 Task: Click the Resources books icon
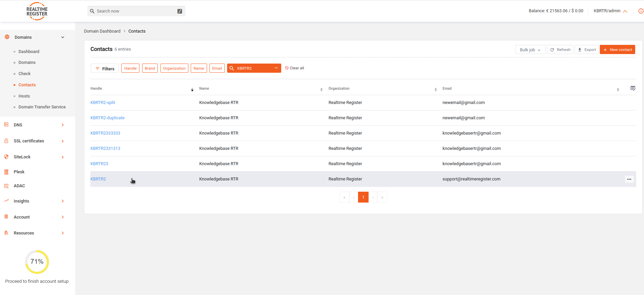click(6, 233)
